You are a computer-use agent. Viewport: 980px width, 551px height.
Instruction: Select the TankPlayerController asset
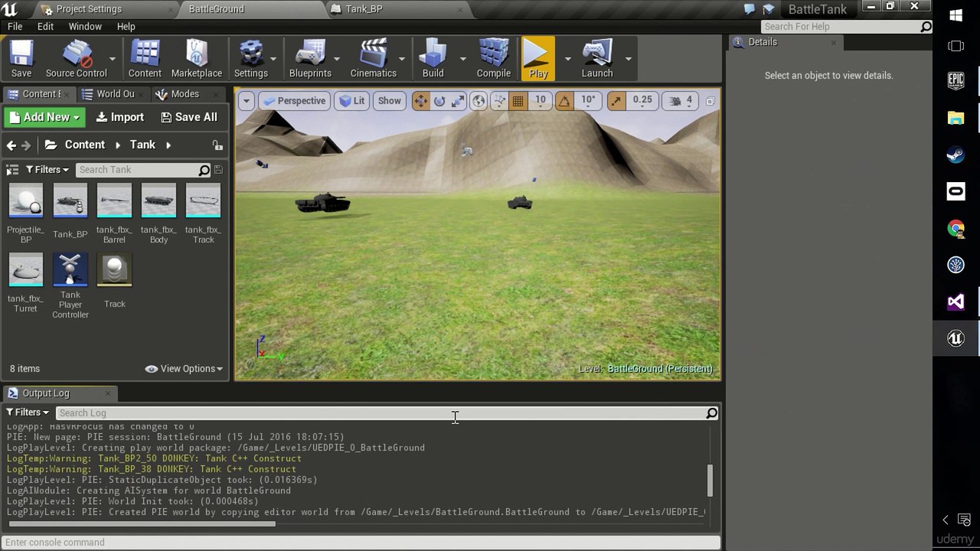pos(70,286)
